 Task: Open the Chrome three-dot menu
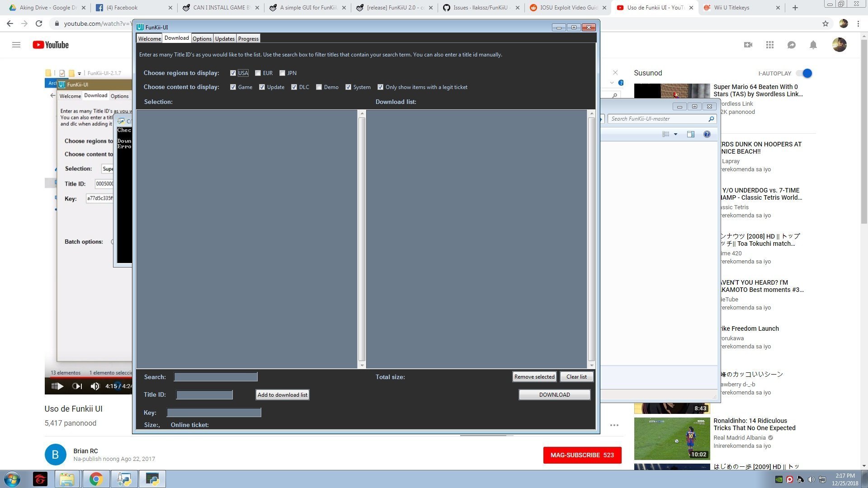pos(858,23)
